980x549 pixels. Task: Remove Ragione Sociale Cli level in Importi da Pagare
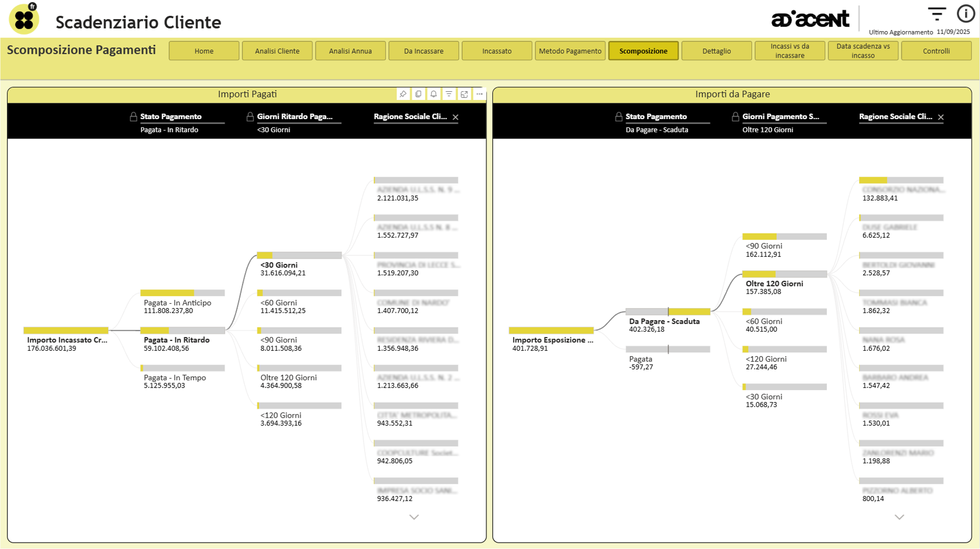tap(941, 117)
